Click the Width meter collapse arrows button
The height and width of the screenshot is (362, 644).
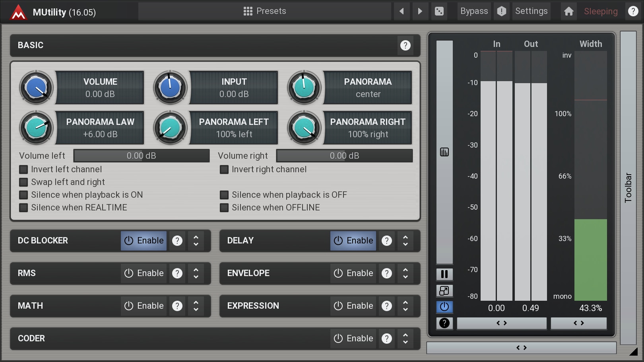click(579, 323)
